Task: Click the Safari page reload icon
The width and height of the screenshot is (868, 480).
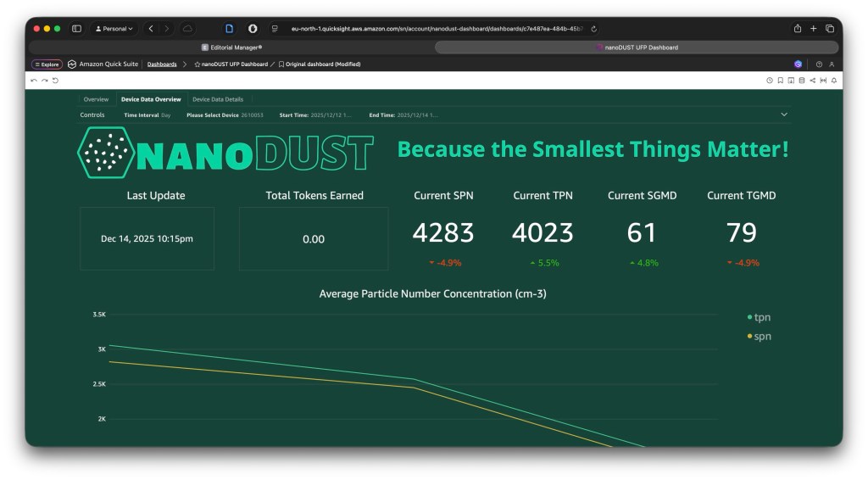Action: [x=593, y=29]
